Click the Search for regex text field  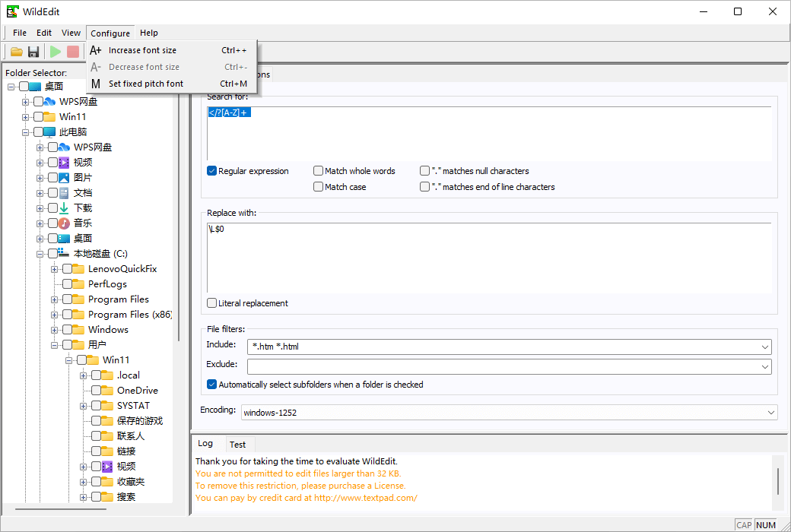(489, 134)
